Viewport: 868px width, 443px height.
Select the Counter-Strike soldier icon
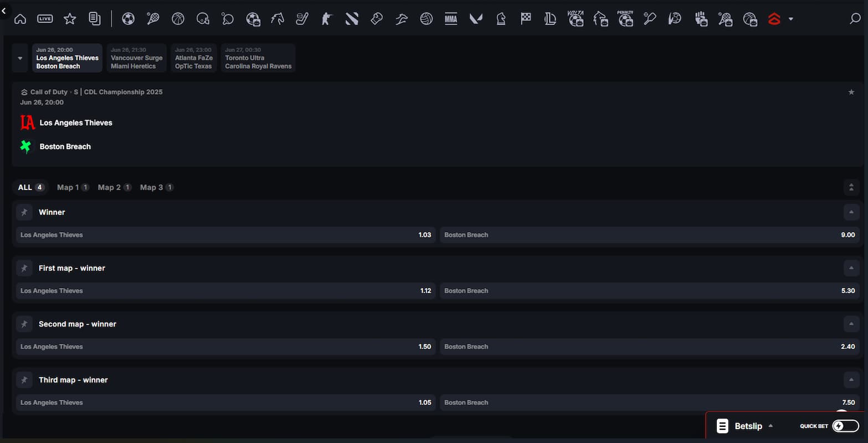coord(327,19)
